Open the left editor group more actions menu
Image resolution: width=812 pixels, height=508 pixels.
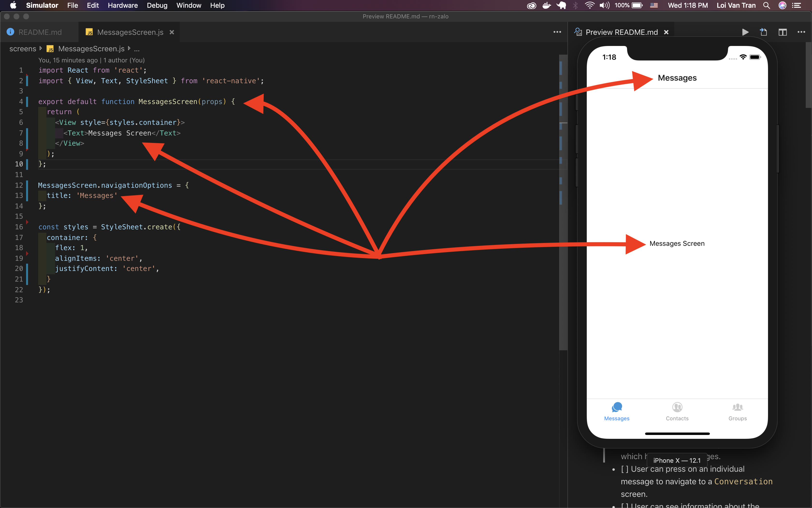557,32
